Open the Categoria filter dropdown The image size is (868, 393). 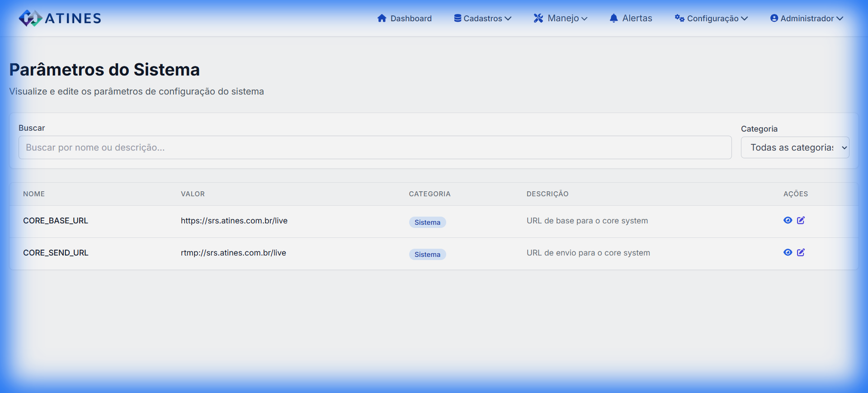pyautogui.click(x=795, y=147)
